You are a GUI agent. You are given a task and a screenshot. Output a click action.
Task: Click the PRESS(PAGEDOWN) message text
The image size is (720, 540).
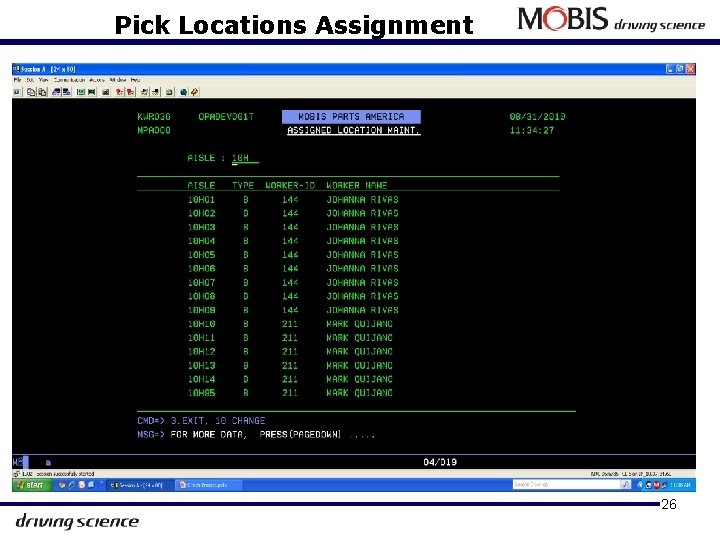300,434
